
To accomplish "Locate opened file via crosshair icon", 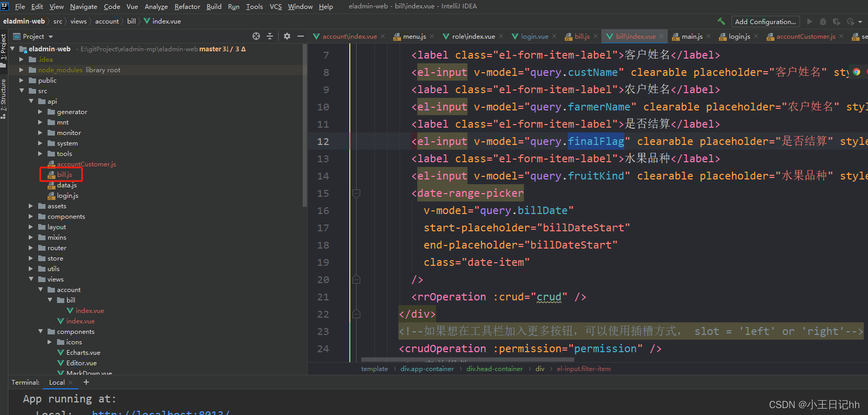I will (x=256, y=36).
